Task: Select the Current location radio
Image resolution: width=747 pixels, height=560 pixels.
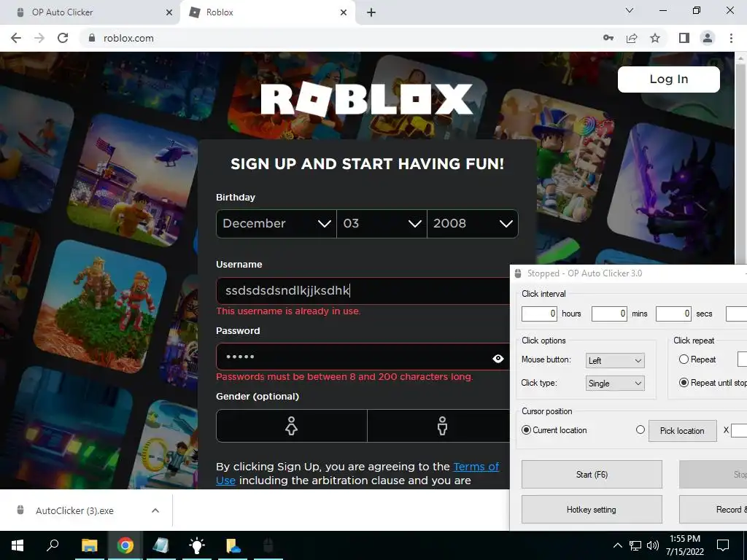Action: (x=526, y=430)
